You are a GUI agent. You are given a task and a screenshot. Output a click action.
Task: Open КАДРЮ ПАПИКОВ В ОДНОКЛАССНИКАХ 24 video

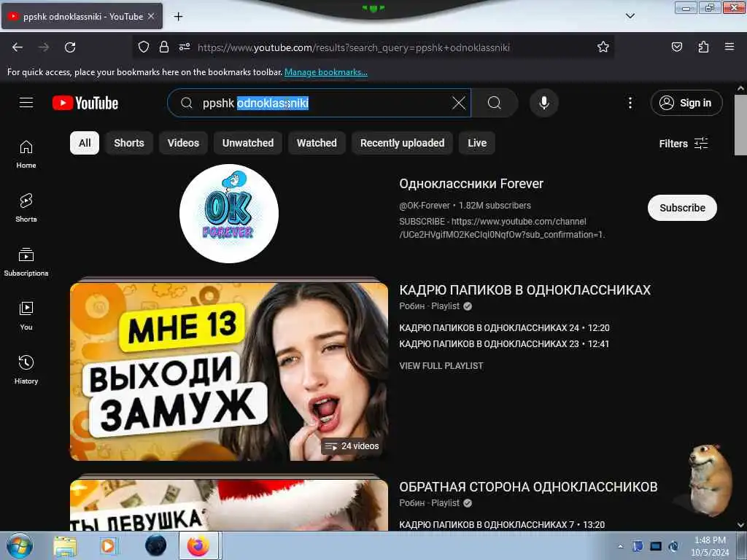(505, 327)
